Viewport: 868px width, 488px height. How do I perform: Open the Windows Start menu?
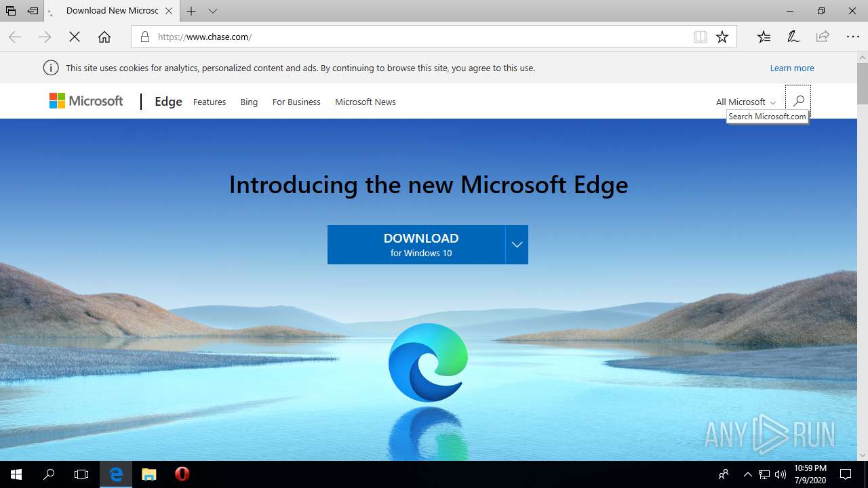(x=16, y=474)
